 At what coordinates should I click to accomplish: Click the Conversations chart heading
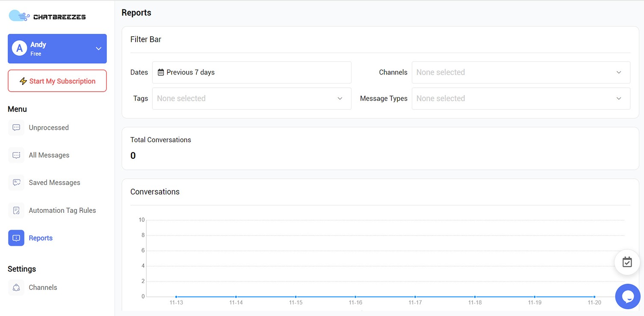[x=155, y=192]
